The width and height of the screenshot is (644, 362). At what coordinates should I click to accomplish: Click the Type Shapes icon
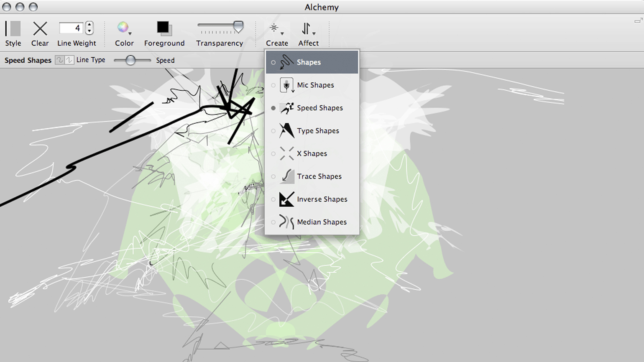286,131
